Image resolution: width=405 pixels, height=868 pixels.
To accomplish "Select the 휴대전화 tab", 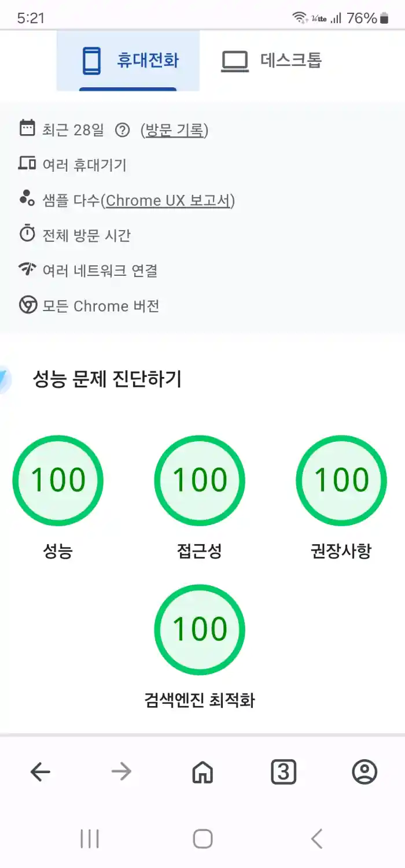I will [x=127, y=60].
